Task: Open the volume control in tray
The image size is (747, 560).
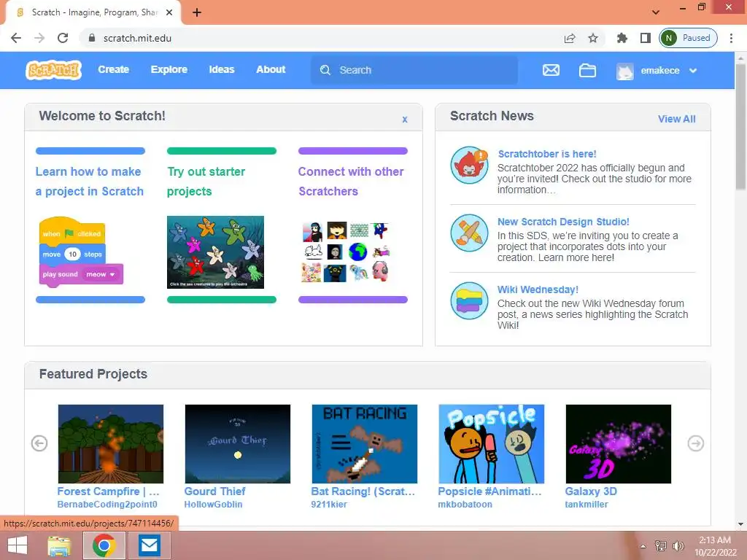Action: tap(678, 545)
